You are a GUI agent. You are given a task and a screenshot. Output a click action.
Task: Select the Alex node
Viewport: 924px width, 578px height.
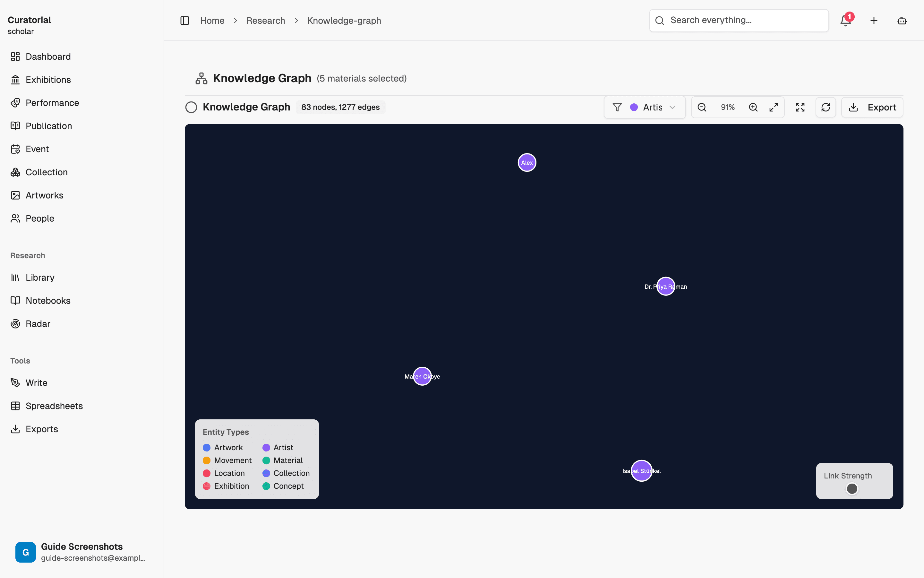pos(527,162)
